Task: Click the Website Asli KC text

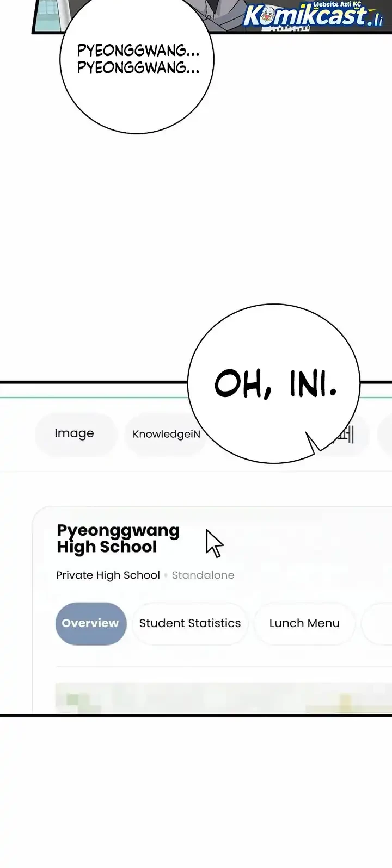Action: (337, 4)
